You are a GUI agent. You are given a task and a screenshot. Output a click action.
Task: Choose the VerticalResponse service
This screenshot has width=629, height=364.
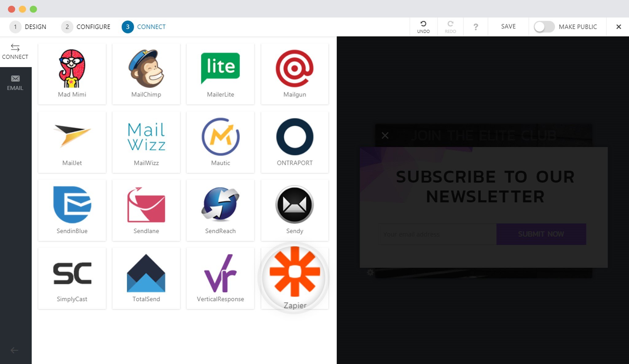(x=220, y=278)
